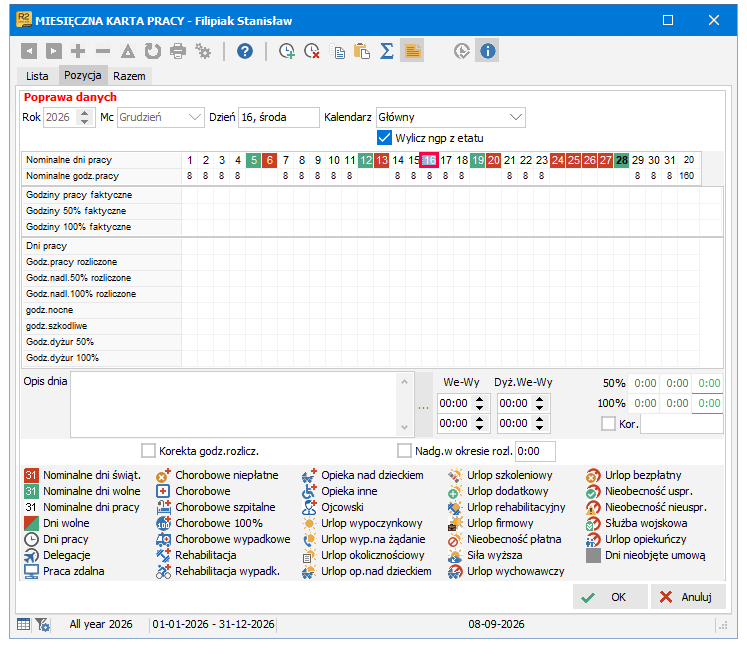Click date range 01-01-2026 - 31-12-2026
The height and width of the screenshot is (657, 747).
pyautogui.click(x=213, y=624)
